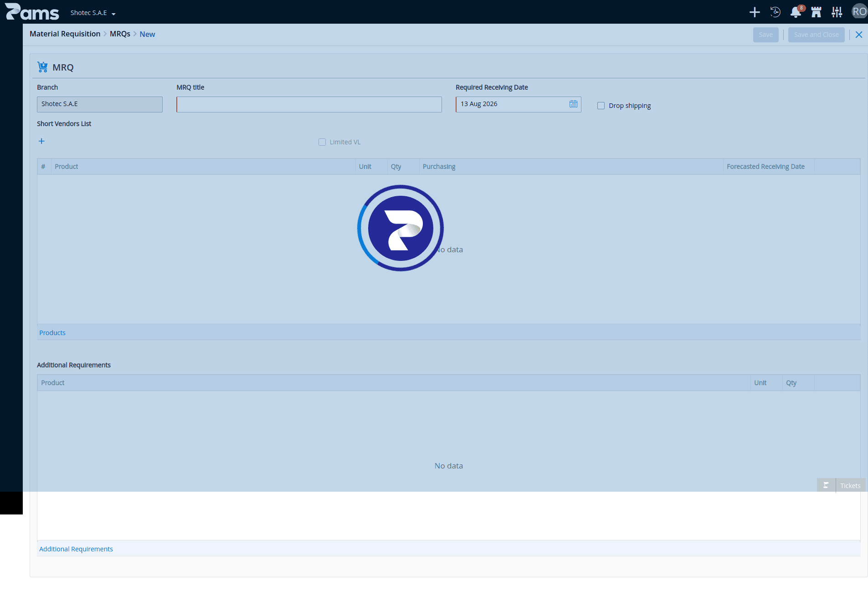The image size is (868, 616).
Task: Enable the Drop shipping checkbox
Action: pyautogui.click(x=601, y=106)
